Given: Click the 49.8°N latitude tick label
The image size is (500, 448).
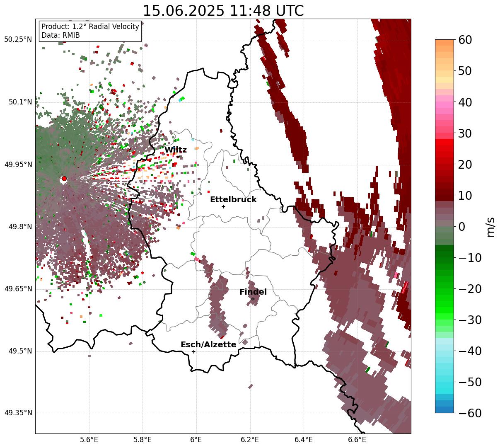Looking at the screenshot, I should [x=20, y=227].
